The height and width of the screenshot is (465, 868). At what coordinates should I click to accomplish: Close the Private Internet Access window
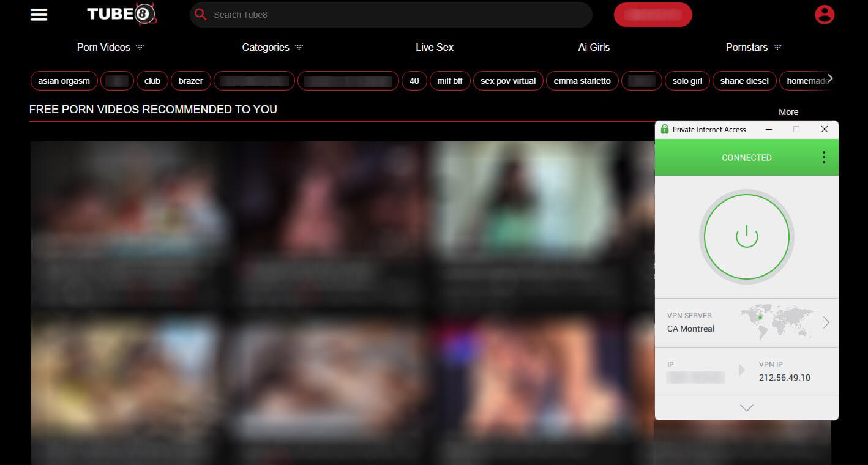pos(825,129)
